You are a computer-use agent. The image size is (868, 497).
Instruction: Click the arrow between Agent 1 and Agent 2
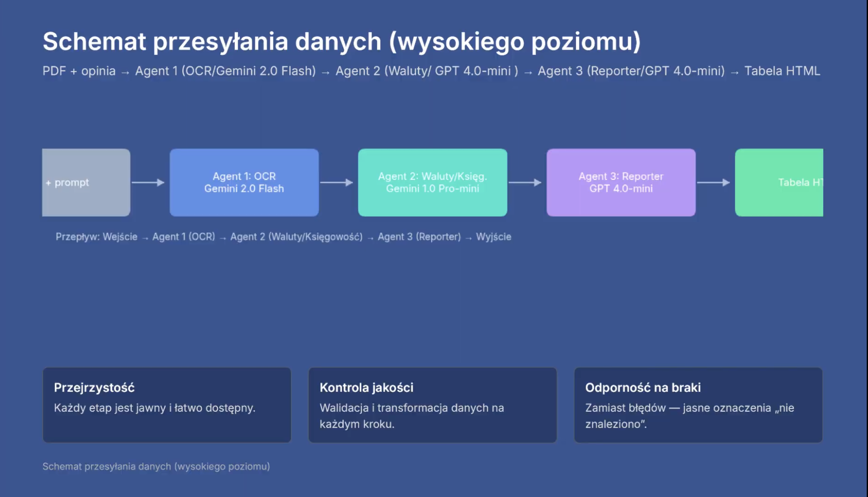(x=336, y=183)
